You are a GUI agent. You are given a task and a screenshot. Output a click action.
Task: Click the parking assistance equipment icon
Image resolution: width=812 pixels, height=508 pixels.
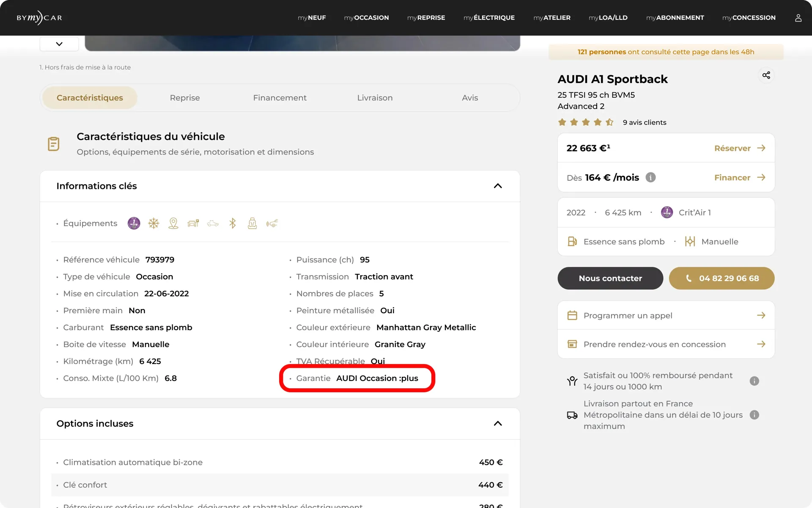(x=193, y=223)
